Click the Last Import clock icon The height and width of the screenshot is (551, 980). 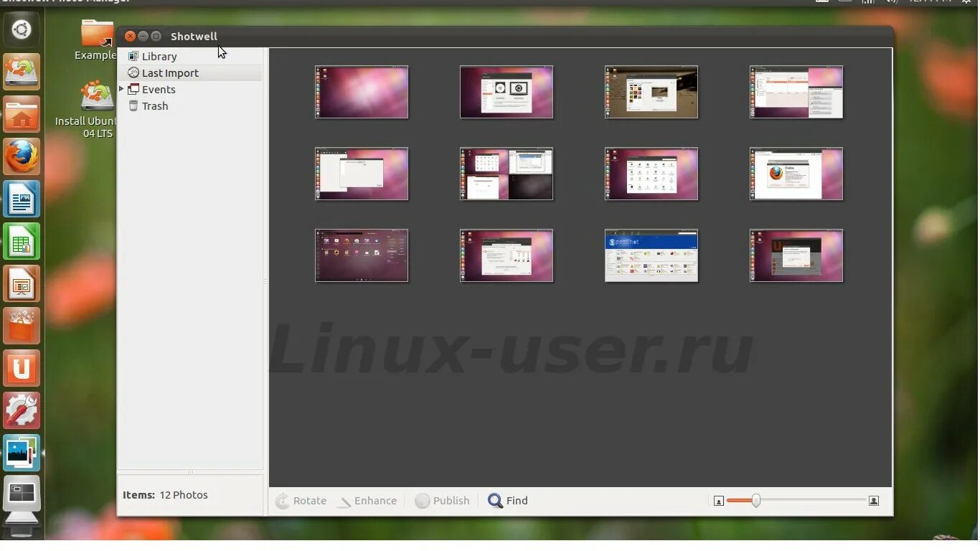(x=133, y=72)
